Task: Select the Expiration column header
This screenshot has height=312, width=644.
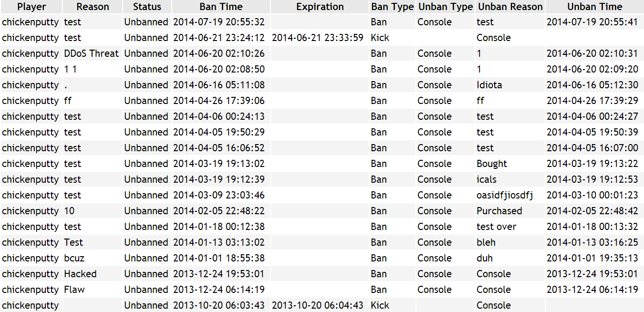Action: pos(320,7)
